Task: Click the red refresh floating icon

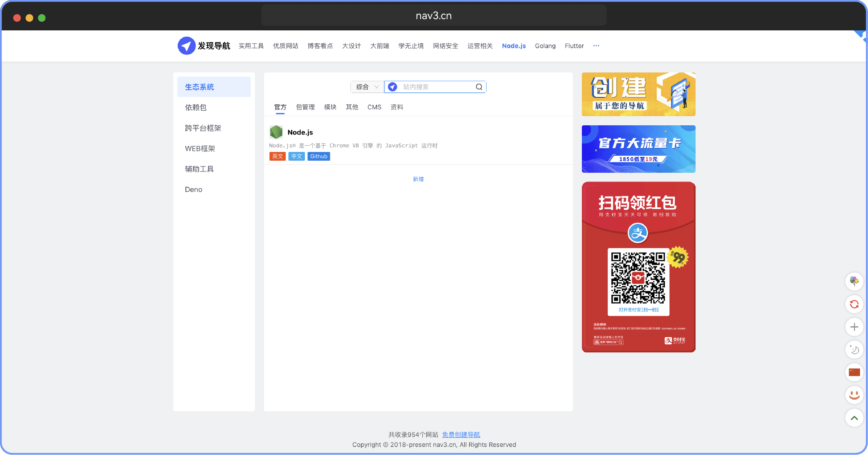Action: coord(854,304)
